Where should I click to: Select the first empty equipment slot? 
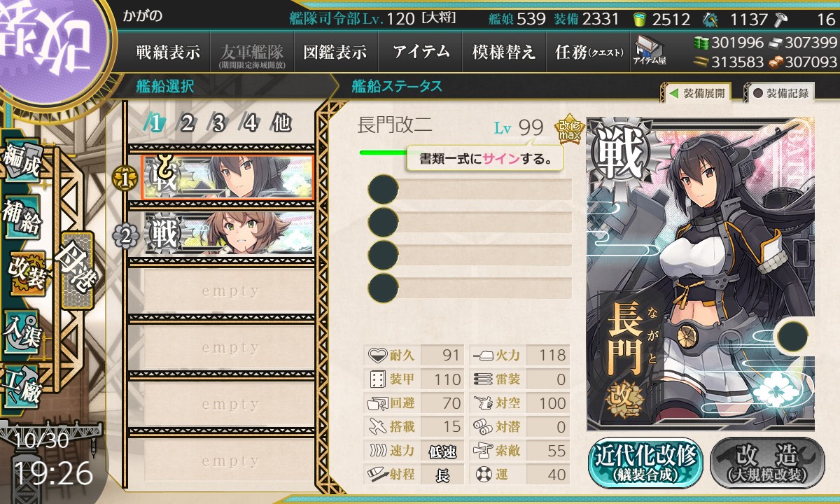tap(469, 190)
